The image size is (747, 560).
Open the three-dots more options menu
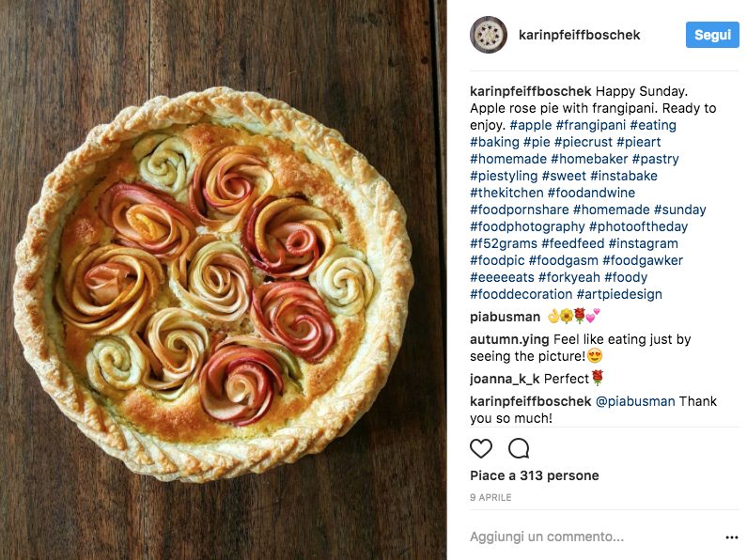(x=731, y=537)
